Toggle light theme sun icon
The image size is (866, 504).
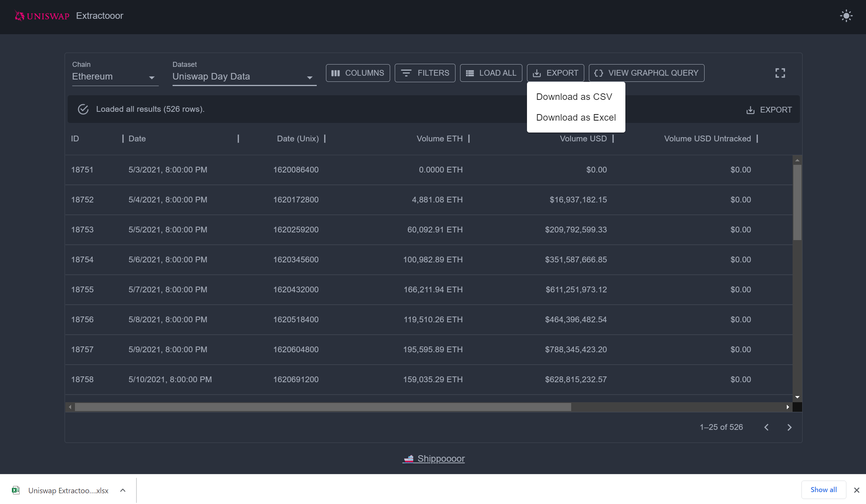tap(846, 16)
